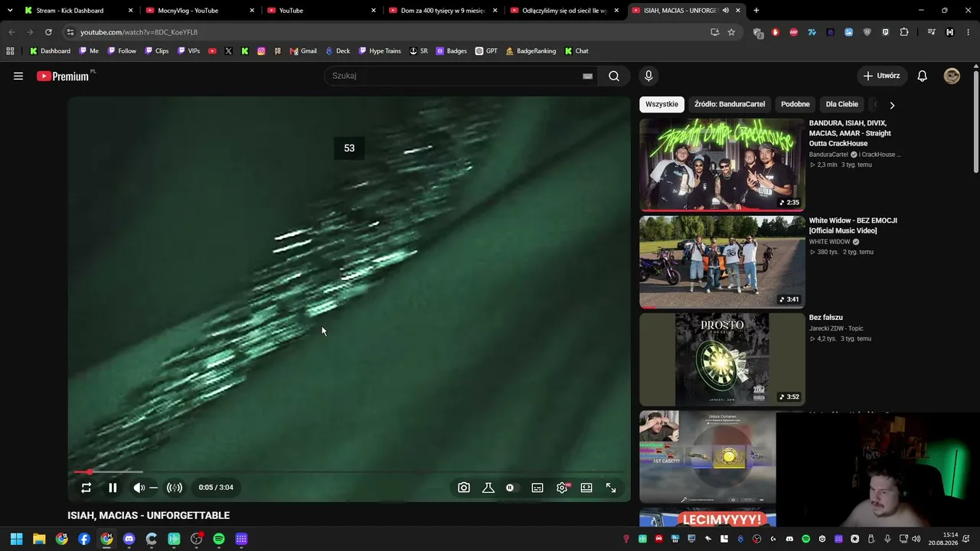
Task: Open the account avatar menu
Action: (952, 76)
